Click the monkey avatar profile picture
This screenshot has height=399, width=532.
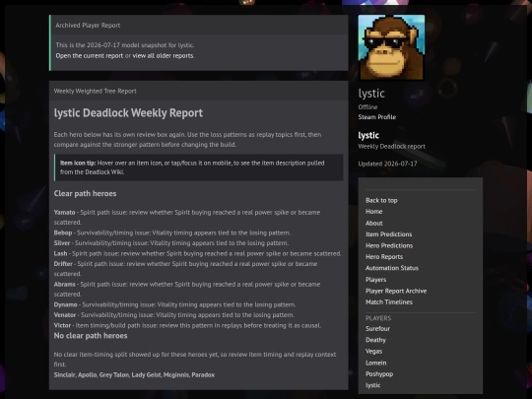pos(391,47)
